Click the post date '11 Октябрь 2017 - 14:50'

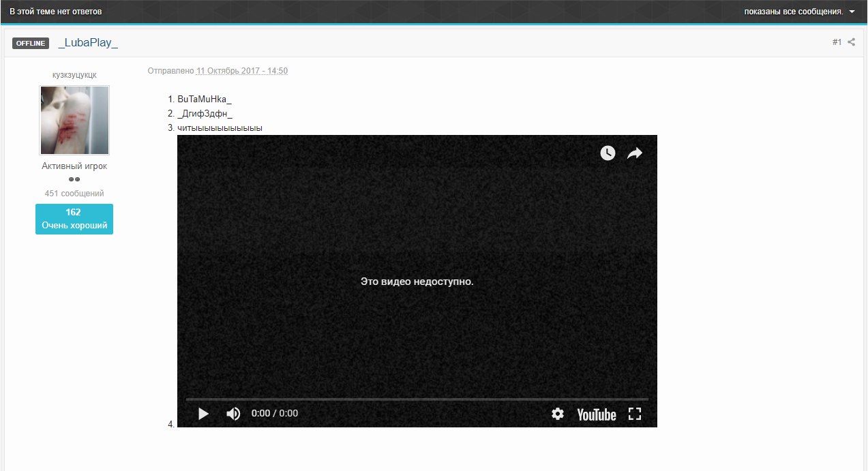coord(242,71)
